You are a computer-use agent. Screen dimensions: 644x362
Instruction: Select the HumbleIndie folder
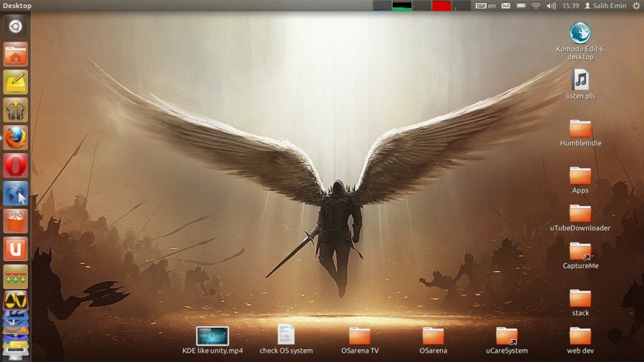[x=580, y=133]
